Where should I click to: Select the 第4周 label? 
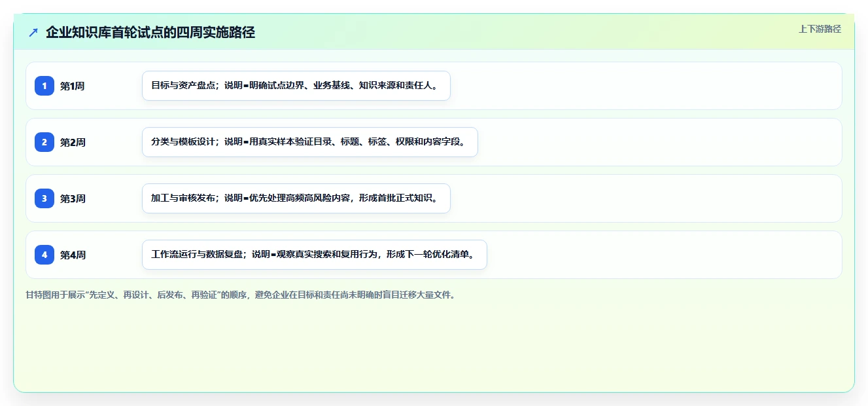tap(73, 255)
